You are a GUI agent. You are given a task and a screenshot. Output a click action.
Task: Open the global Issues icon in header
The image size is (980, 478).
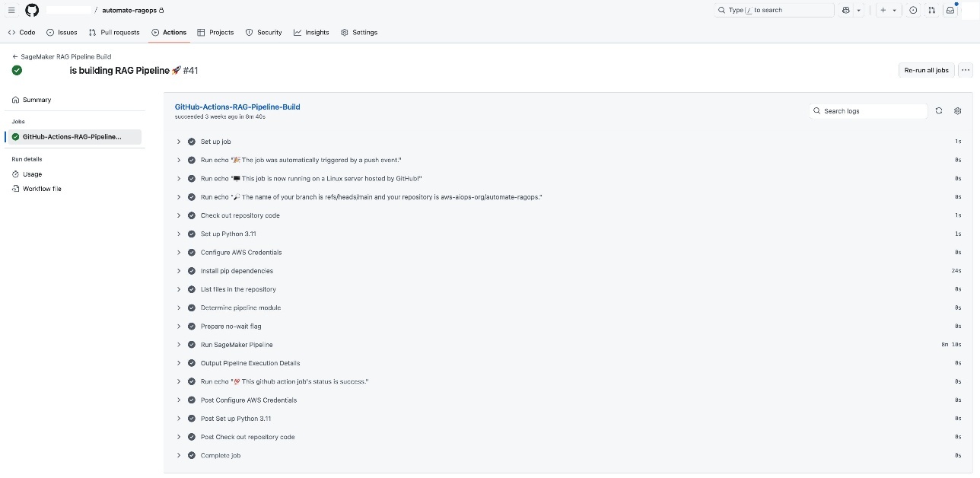click(x=913, y=10)
